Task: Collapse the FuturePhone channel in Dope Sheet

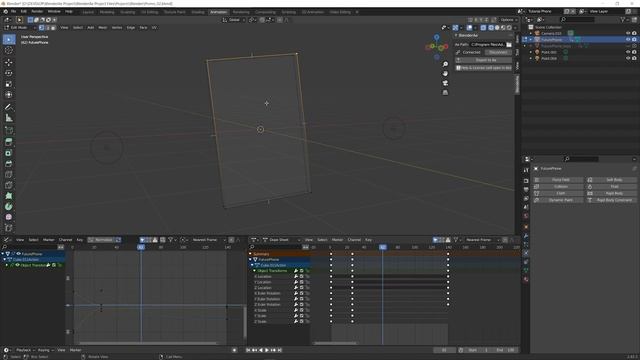Action: (x=251, y=260)
